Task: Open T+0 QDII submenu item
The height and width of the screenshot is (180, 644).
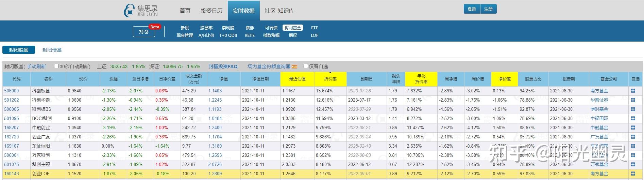Action: tap(228, 35)
